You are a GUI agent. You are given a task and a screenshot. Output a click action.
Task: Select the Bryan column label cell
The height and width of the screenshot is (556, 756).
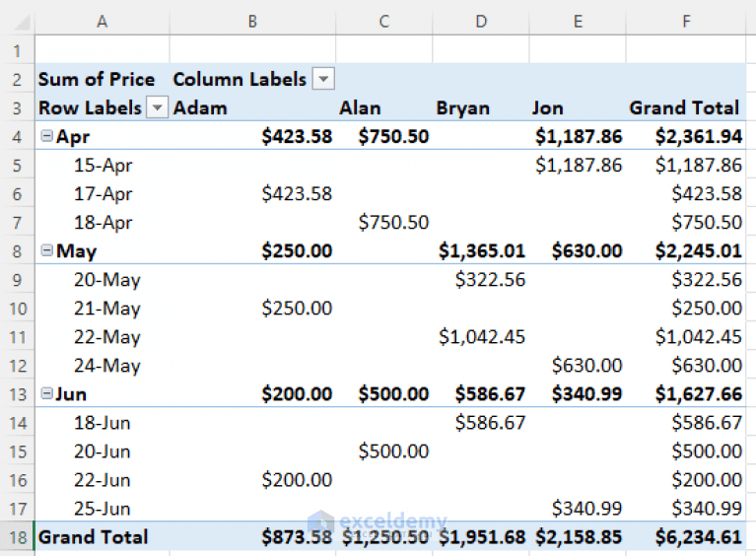pyautogui.click(x=462, y=108)
